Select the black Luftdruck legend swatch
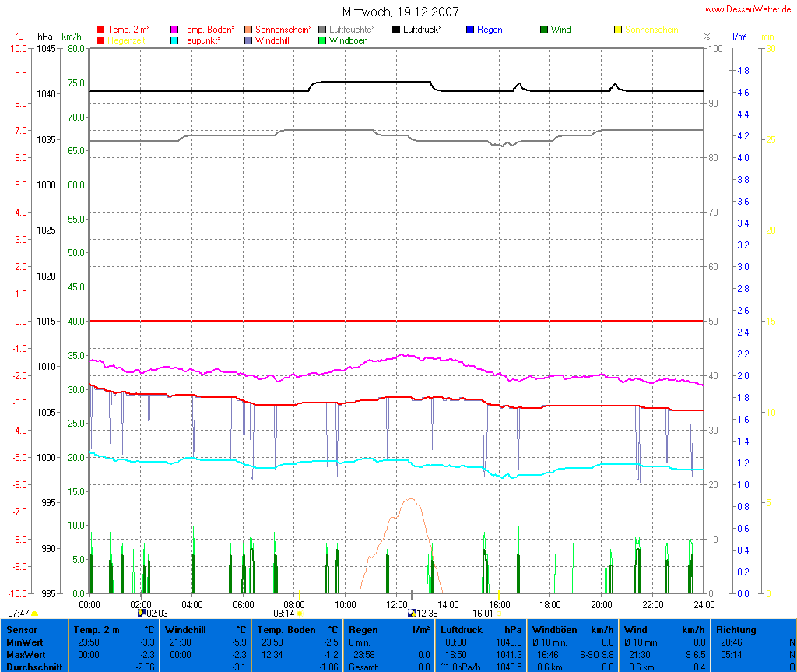The width and height of the screenshot is (797, 672). pos(396,30)
